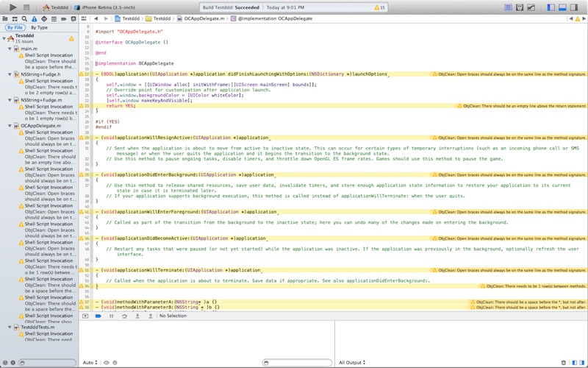This screenshot has height=368, width=588.
Task: Select the By File grouping tab
Action: [15, 28]
